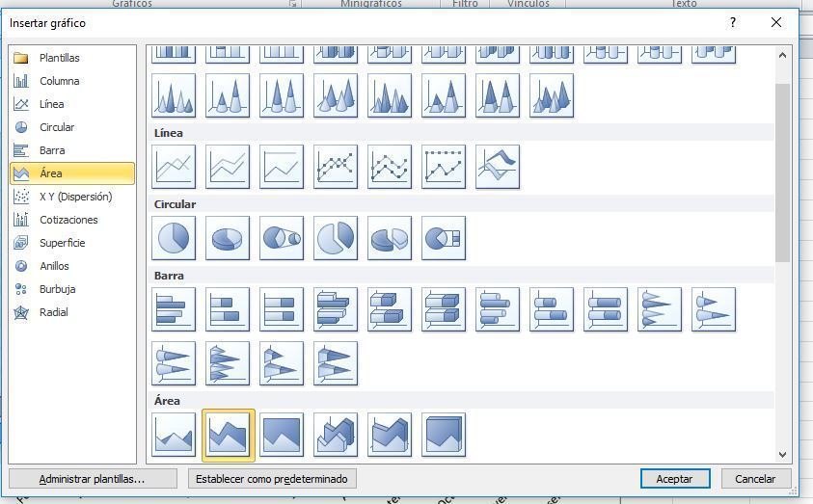Pick the clustered horizontal cylinder chart
Screen dimensions: 813x504
pos(498,309)
